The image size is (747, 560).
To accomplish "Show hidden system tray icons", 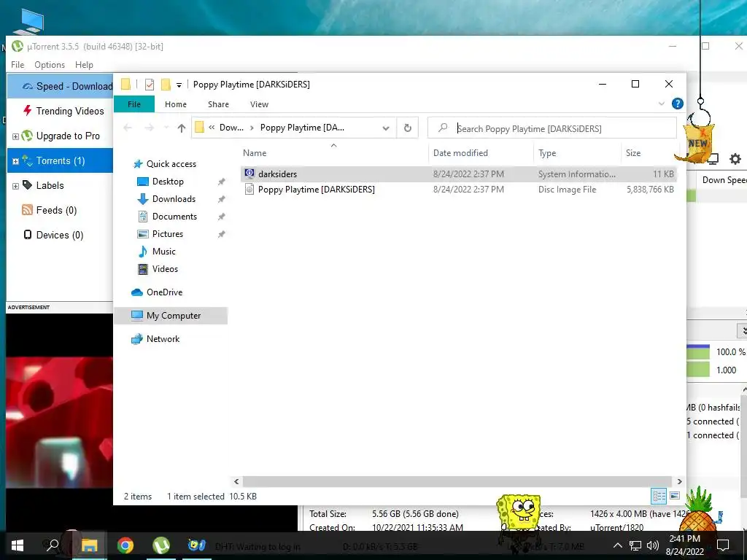I will pyautogui.click(x=617, y=545).
